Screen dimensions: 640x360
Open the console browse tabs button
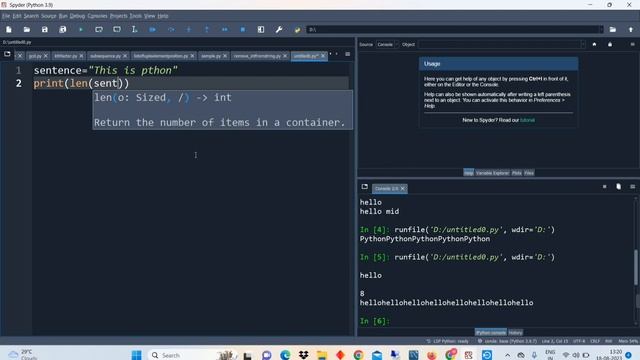364,187
